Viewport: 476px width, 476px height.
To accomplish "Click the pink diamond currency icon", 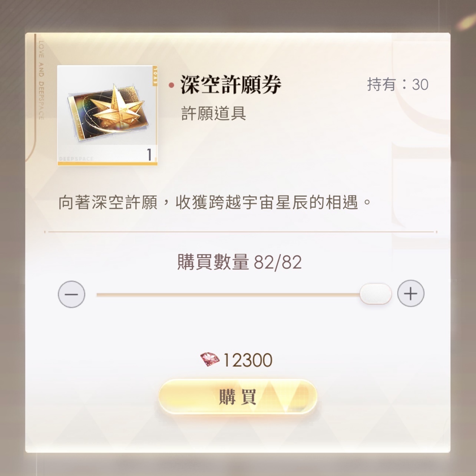I will 210,360.
